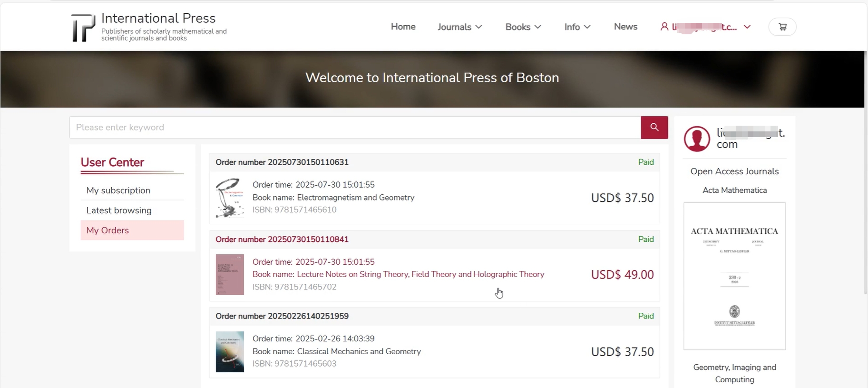Expand the account dropdown chevron
Screen dimensions: 868x388
[x=747, y=27]
